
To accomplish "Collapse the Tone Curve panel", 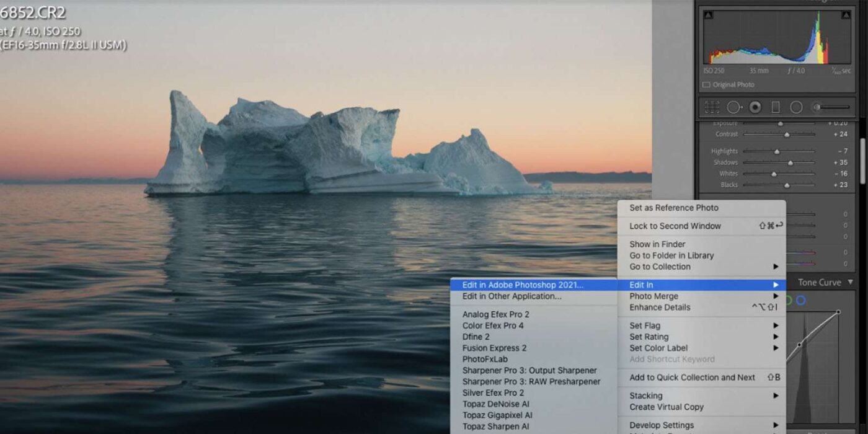I will pos(851,282).
